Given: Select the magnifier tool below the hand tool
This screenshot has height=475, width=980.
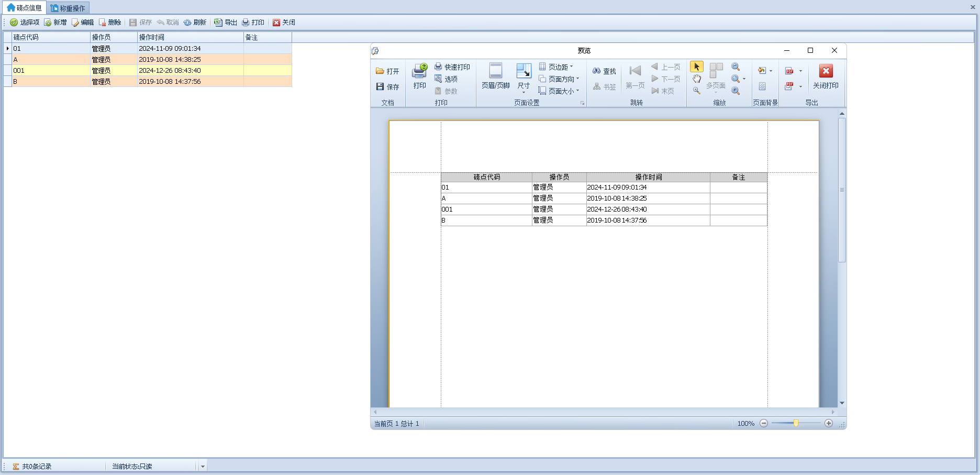Looking at the screenshot, I should (x=696, y=91).
